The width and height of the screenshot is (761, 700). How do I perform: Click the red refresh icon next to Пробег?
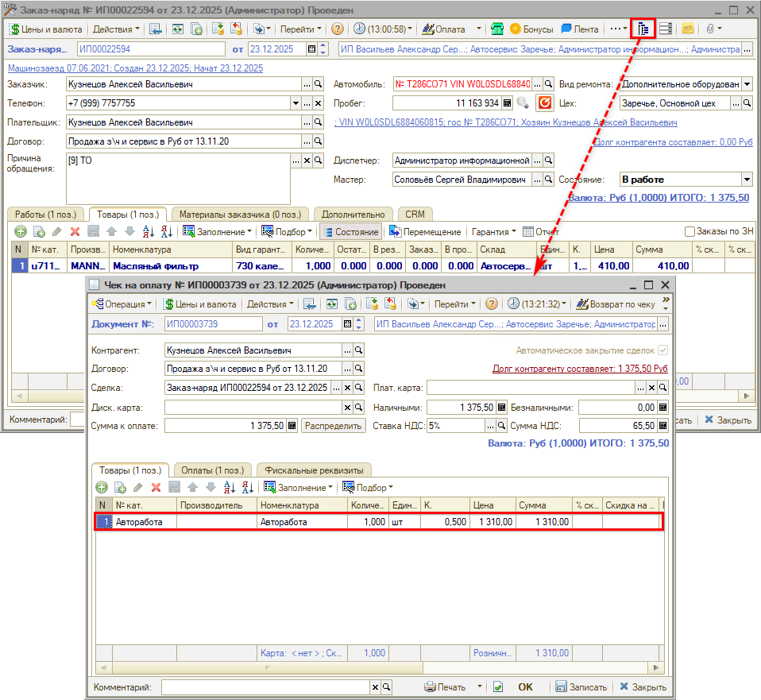(x=544, y=103)
